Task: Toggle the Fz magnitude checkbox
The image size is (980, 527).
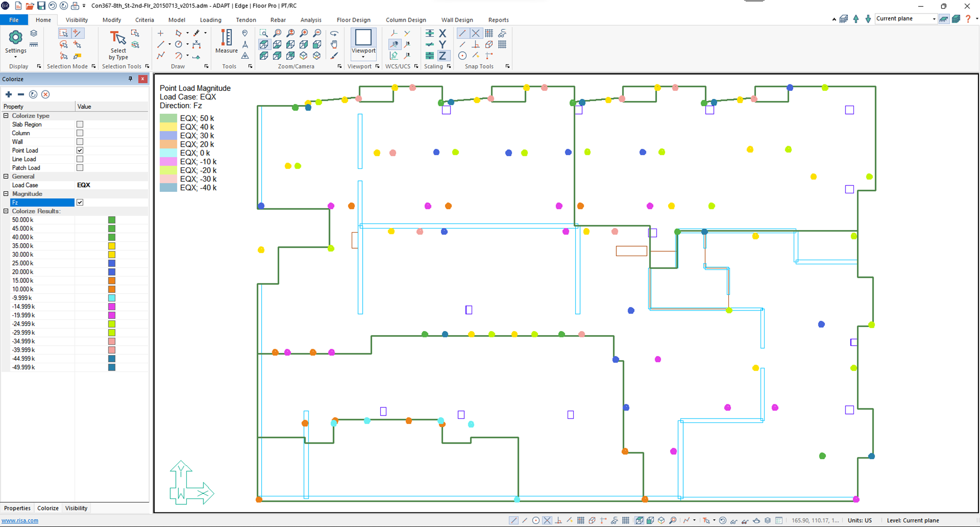Action: tap(80, 202)
